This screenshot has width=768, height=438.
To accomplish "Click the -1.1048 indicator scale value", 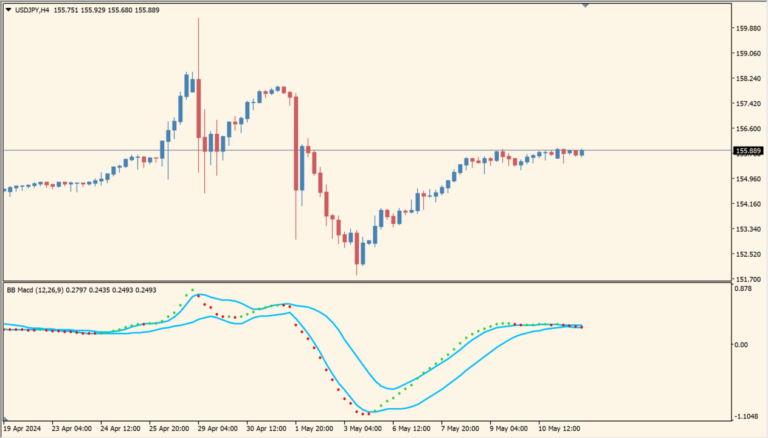I will pyautogui.click(x=746, y=416).
